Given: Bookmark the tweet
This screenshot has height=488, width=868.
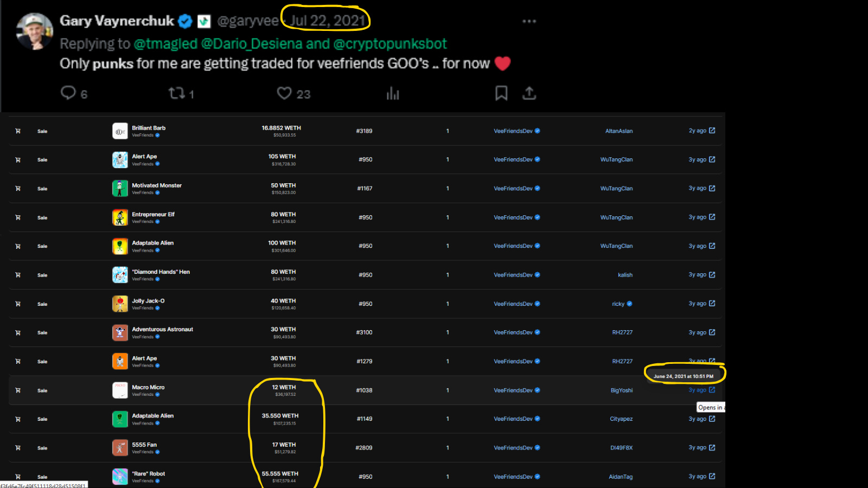Looking at the screenshot, I should 501,93.
